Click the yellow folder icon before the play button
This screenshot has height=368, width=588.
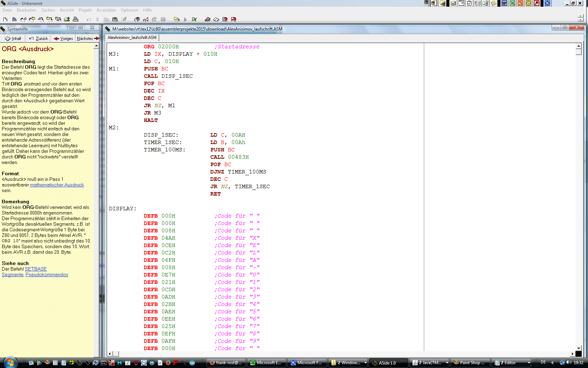[x=176, y=19]
